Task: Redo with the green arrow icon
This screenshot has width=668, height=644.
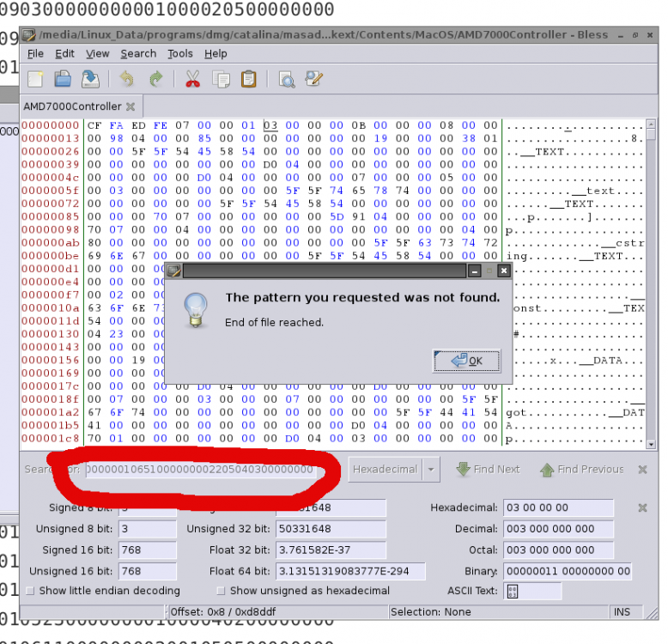Action: (156, 79)
